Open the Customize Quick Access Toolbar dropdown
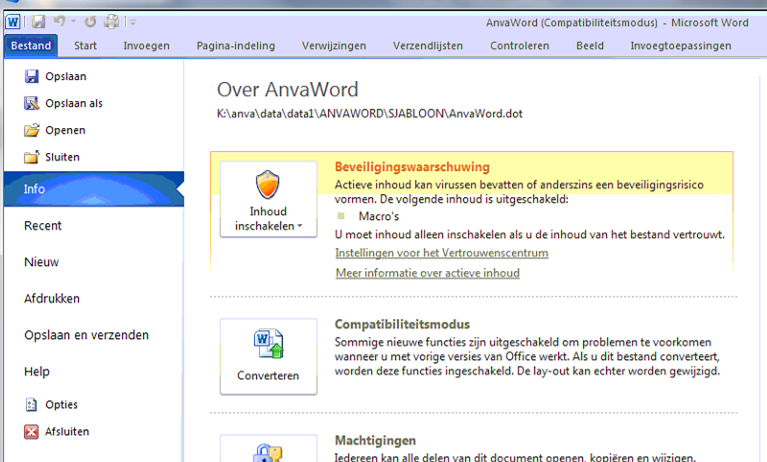This screenshot has height=462, width=767. pyautogui.click(x=133, y=22)
